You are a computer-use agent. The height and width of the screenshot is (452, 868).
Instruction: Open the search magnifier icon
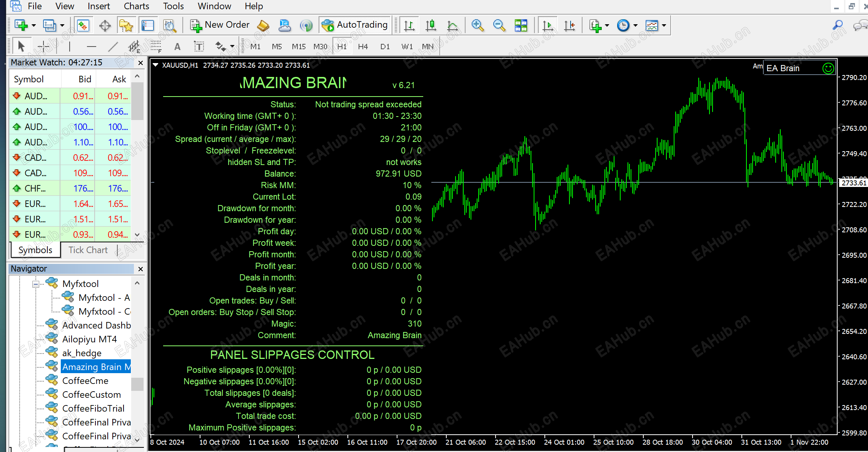click(838, 25)
